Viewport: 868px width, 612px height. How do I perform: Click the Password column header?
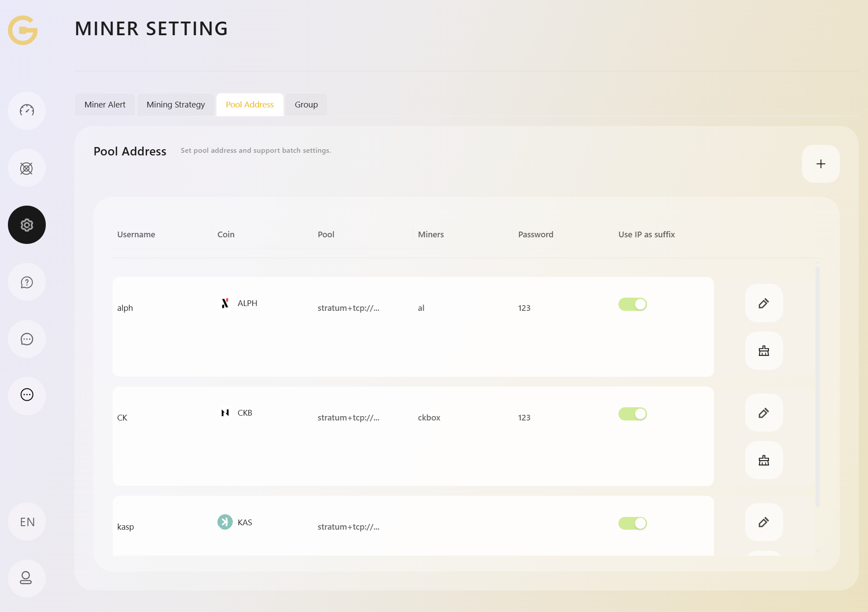click(536, 234)
